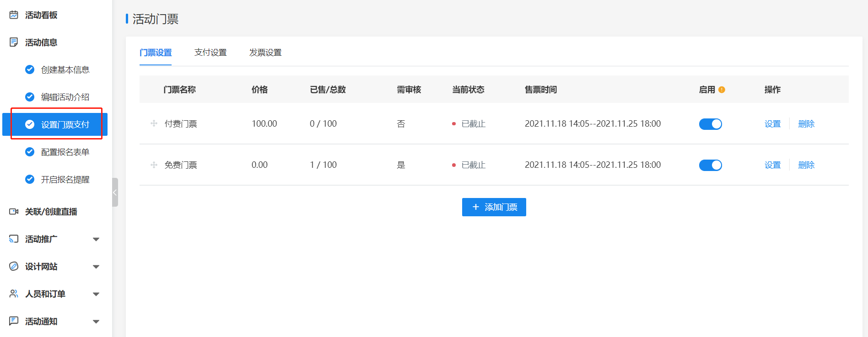The image size is (868, 337).
Task: Click the drag handle icon of 免费门票 row
Action: click(x=154, y=165)
